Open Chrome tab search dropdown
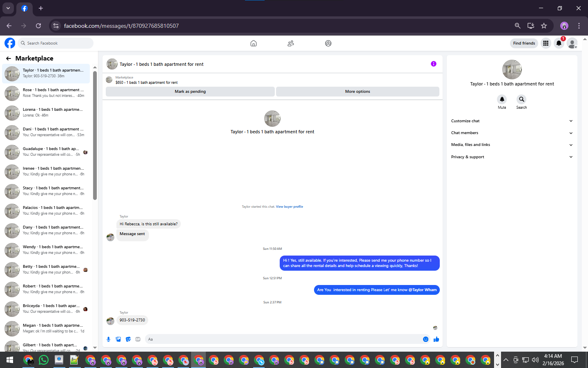 coord(8,8)
